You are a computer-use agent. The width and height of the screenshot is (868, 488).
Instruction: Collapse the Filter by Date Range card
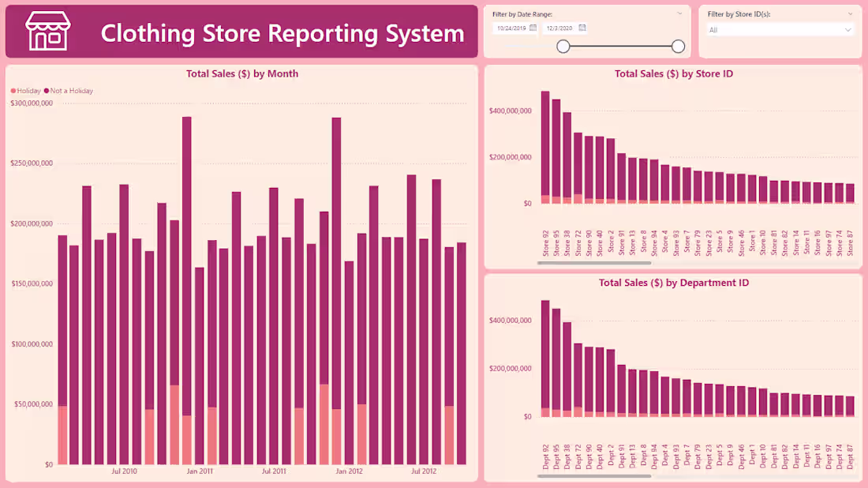pos(679,13)
